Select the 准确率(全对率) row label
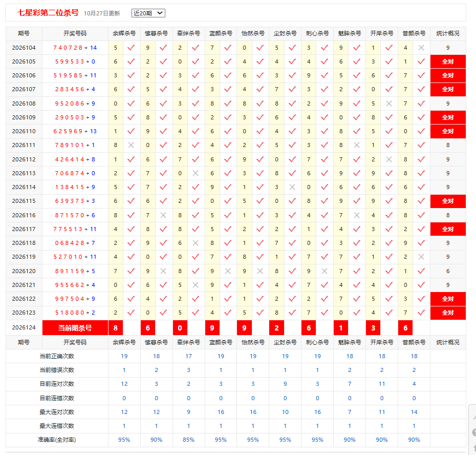 coord(57,440)
